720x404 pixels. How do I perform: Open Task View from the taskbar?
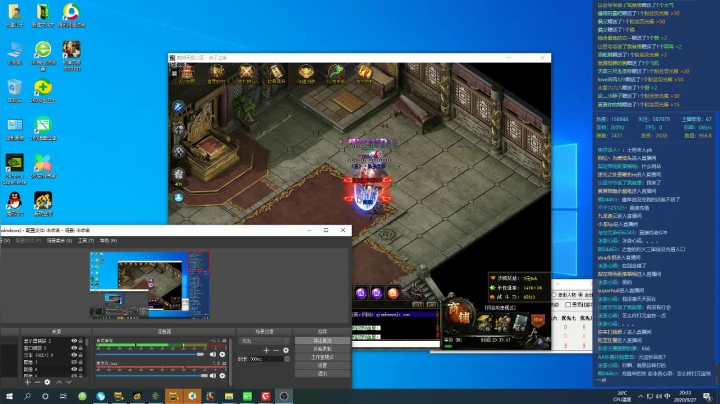(63, 396)
